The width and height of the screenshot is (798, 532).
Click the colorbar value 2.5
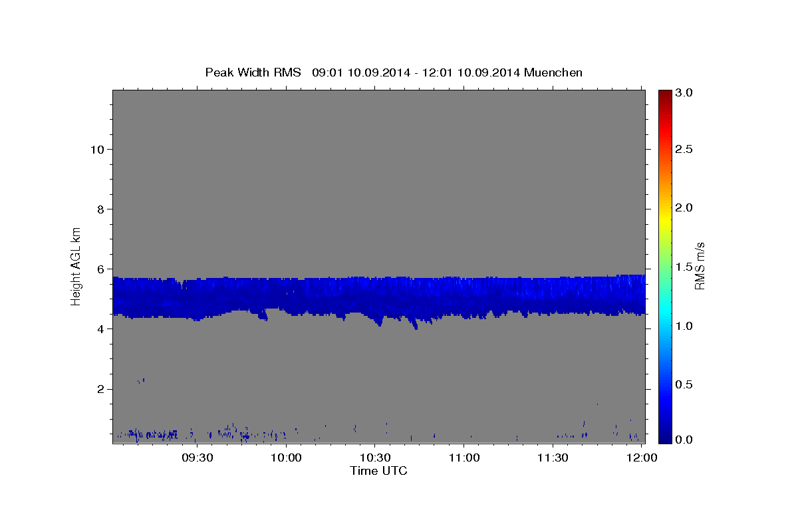point(684,149)
